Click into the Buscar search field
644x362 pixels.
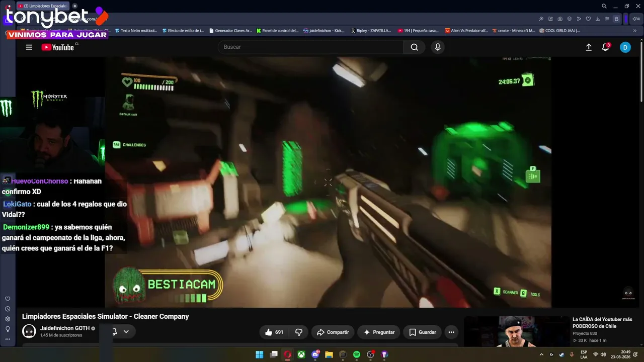pos(311,47)
